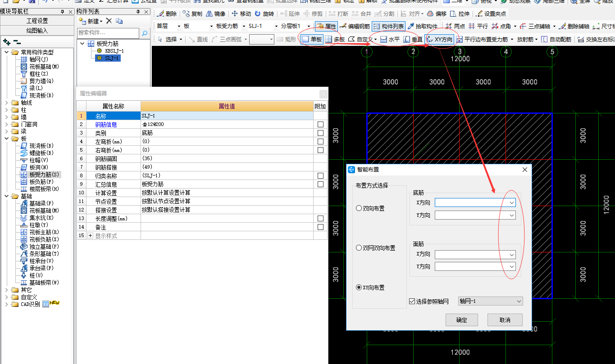Click 删除辅轴 delete auxiliary axis
The width and height of the screenshot is (615, 364).
tap(574, 27)
